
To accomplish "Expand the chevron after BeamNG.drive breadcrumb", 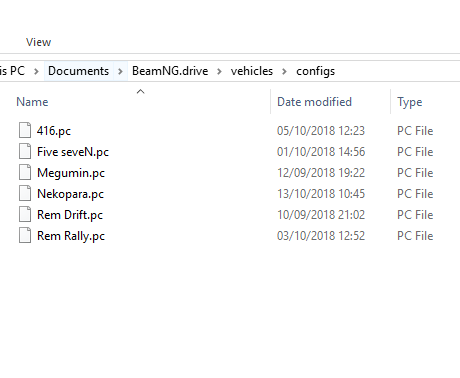I will pos(219,71).
